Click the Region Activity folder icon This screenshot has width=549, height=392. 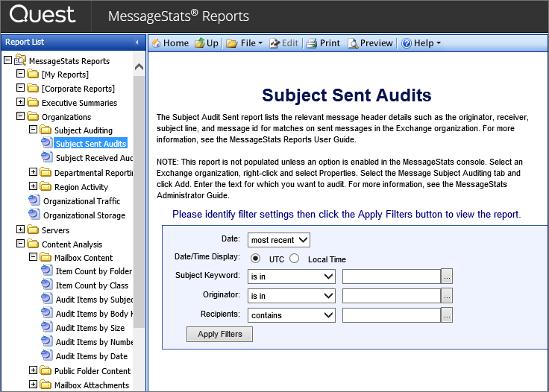[x=46, y=186]
